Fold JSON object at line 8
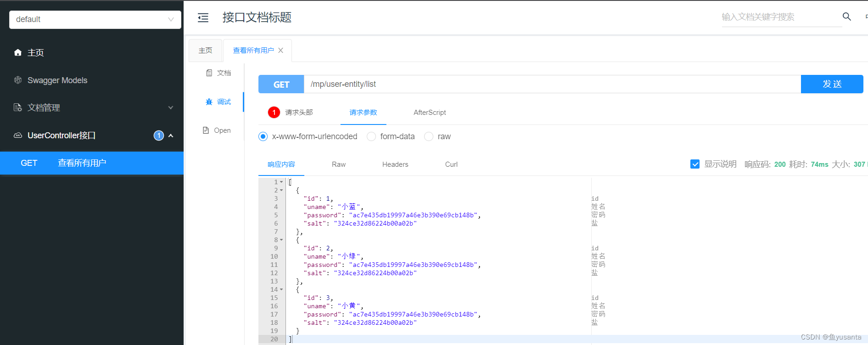 coord(281,240)
